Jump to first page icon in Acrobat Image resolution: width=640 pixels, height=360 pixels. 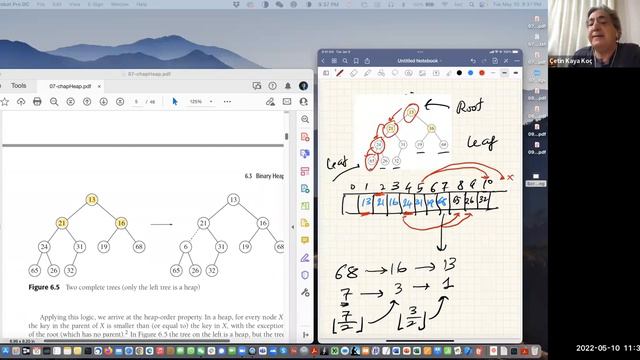(x=71, y=102)
